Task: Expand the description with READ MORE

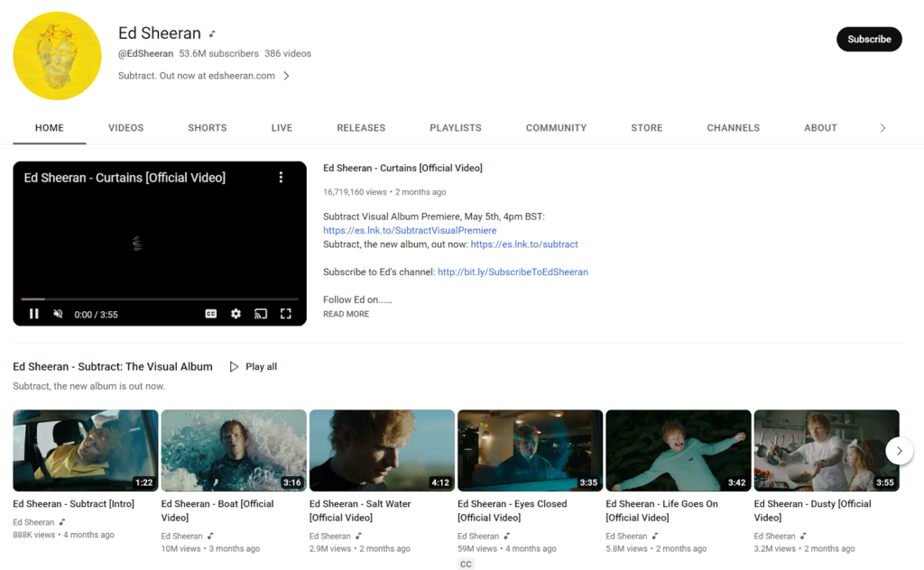Action: (x=346, y=314)
